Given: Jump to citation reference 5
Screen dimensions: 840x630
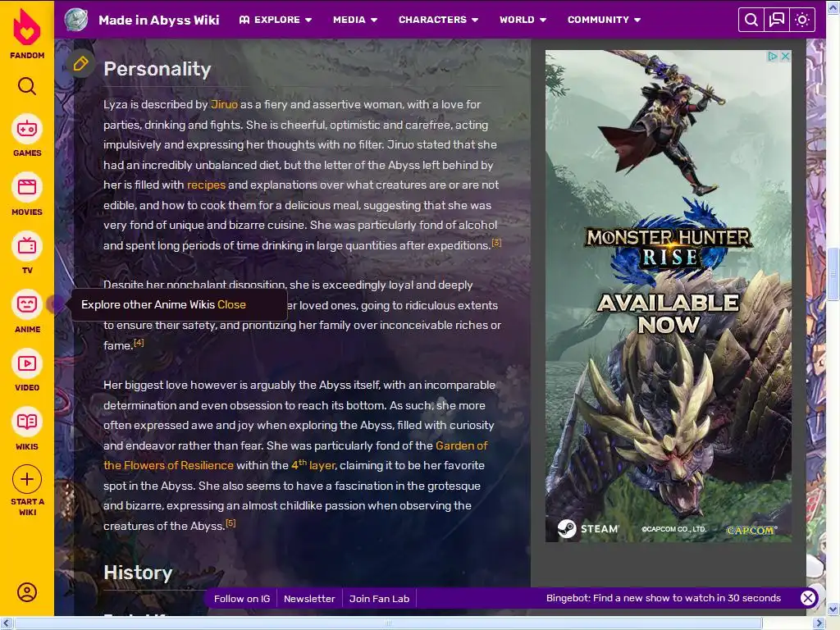Looking at the screenshot, I should pos(231,523).
